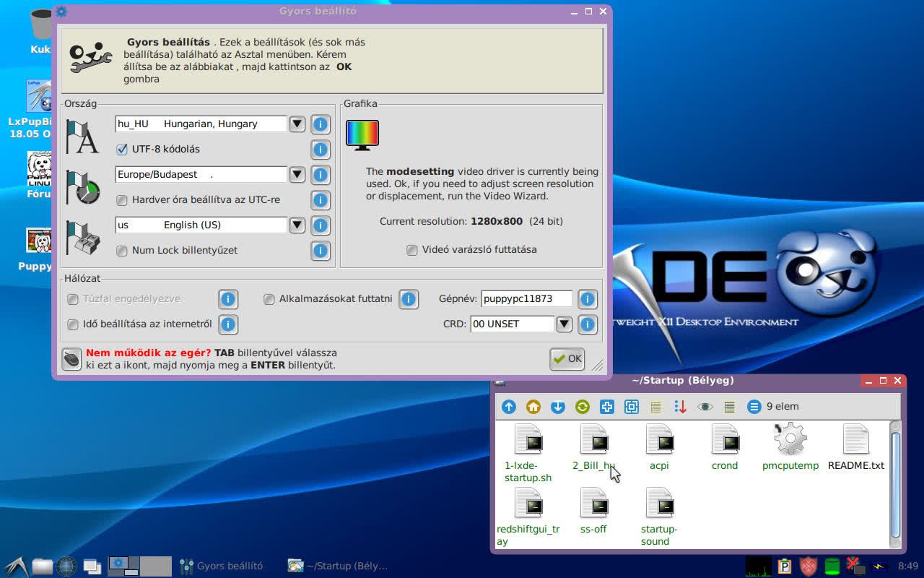Click the disconnected network tray icon
The height and width of the screenshot is (578, 924).
[855, 566]
